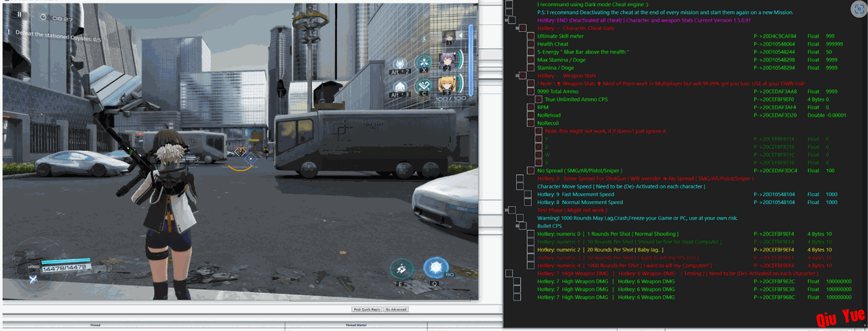The width and height of the screenshot is (868, 331).
Task: Toggle the recoil Y axis checkbox
Action: click(x=538, y=139)
